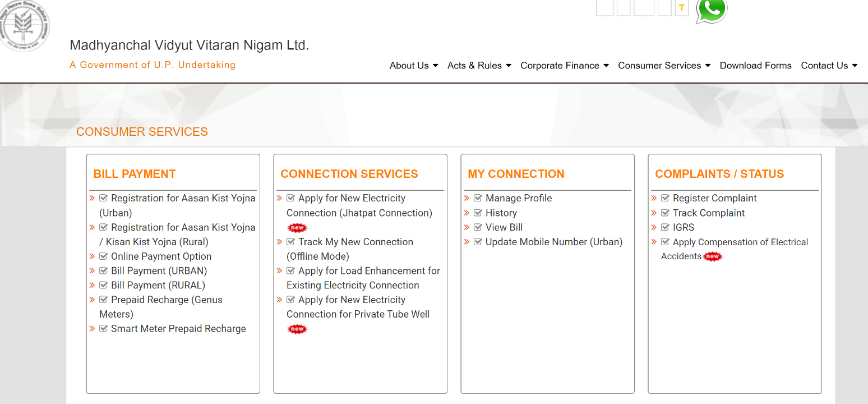
Task: Click the check icon beside Bill Payment (RURAL)
Action: [103, 285]
